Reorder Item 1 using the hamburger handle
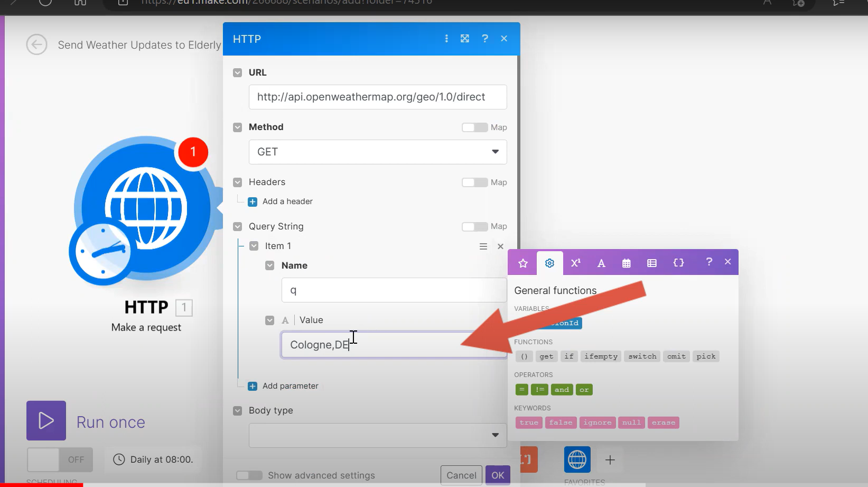This screenshot has height=487, width=868. point(483,246)
